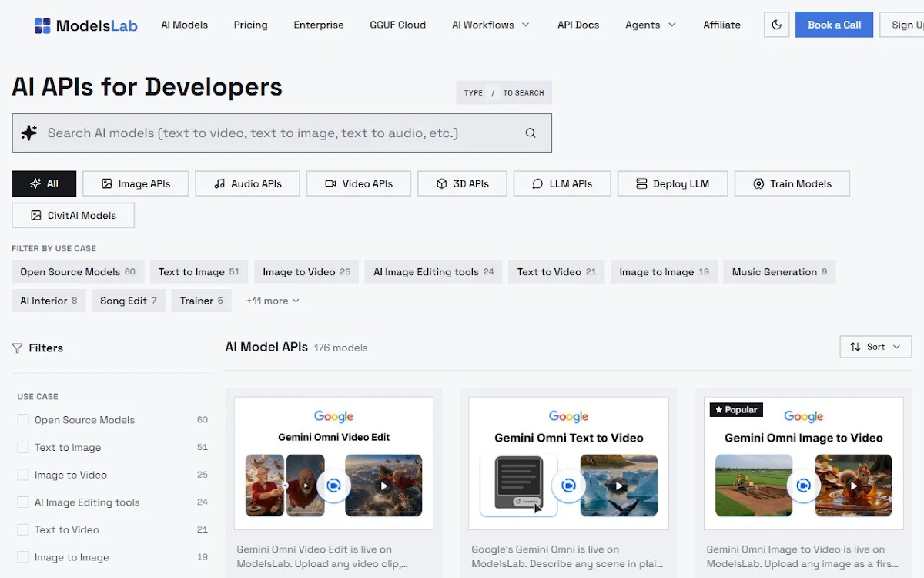The height and width of the screenshot is (578, 924).
Task: Click the sparkle icon in search bar
Action: [x=29, y=133]
